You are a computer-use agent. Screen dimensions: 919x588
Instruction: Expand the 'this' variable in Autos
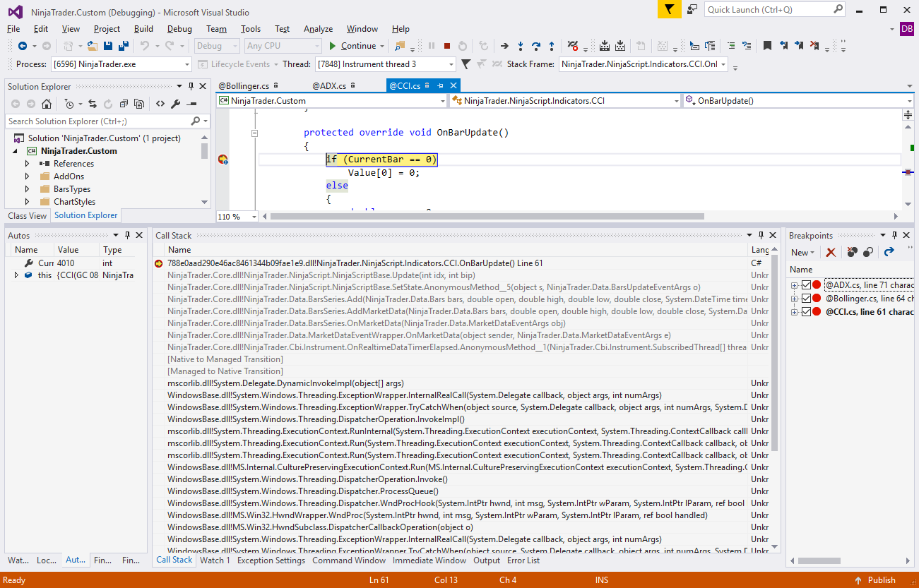[x=16, y=275]
